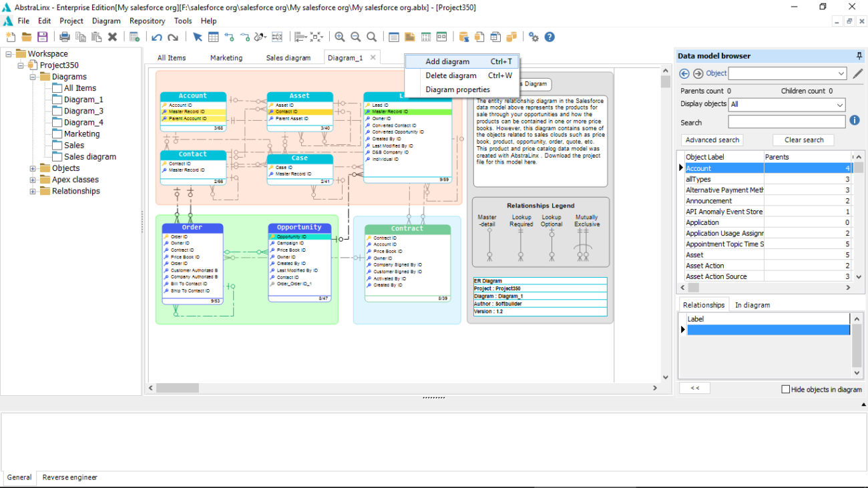Viewport: 868px width, 488px height.
Task: Expand the Relationships folder node
Action: click(x=33, y=191)
